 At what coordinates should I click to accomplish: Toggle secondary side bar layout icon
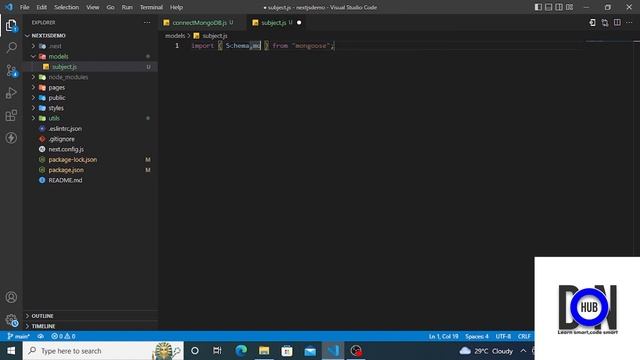pyautogui.click(x=559, y=7)
